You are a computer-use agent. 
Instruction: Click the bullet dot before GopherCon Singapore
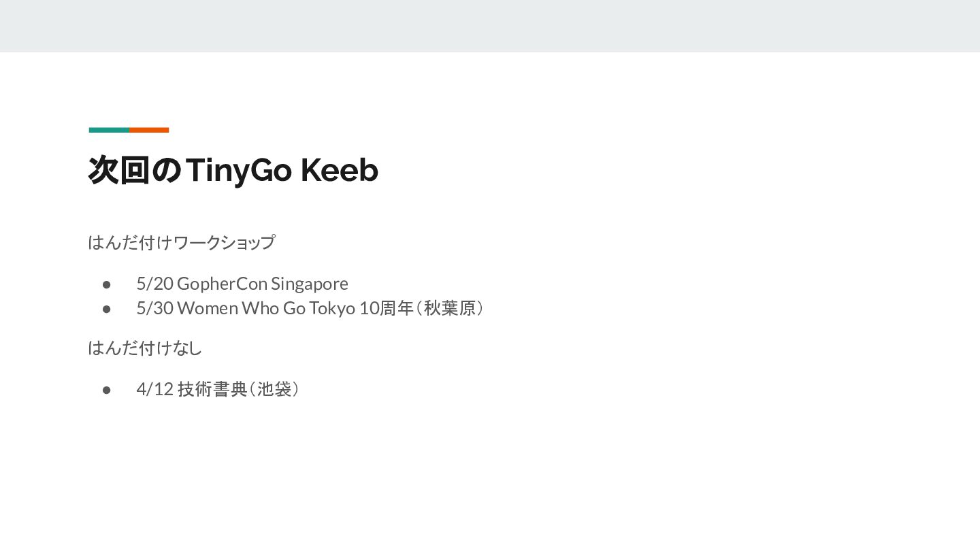coord(107,284)
